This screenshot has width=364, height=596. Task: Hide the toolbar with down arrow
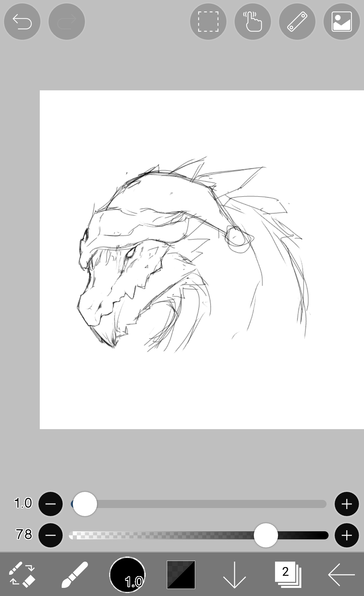coord(234,575)
